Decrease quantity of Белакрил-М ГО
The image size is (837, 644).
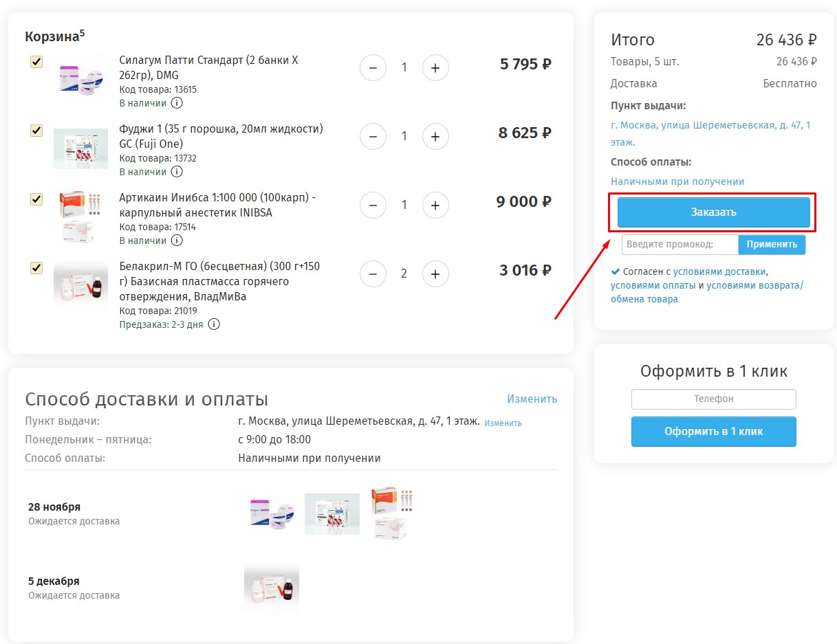[373, 274]
